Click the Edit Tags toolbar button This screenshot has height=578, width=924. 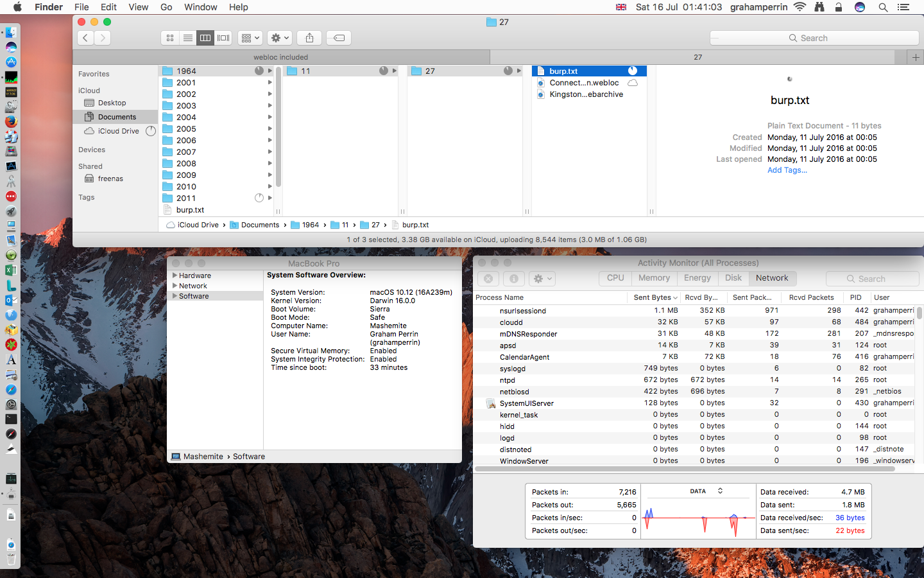tap(339, 38)
